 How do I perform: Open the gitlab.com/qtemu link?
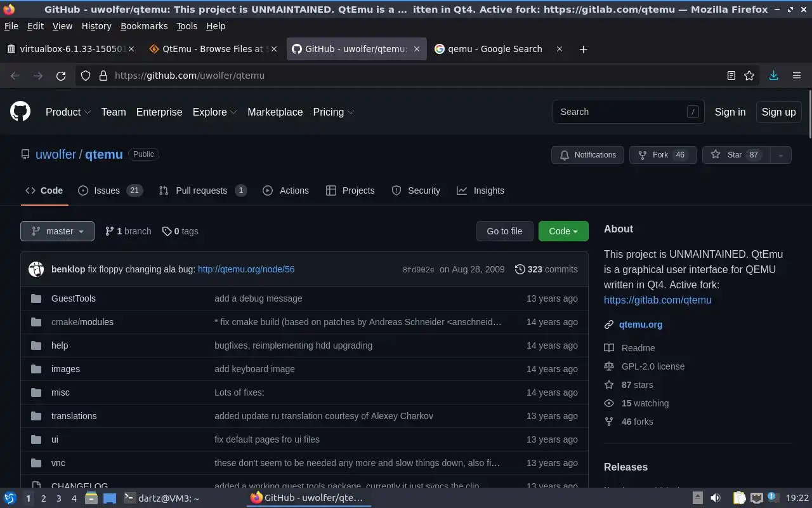(657, 300)
